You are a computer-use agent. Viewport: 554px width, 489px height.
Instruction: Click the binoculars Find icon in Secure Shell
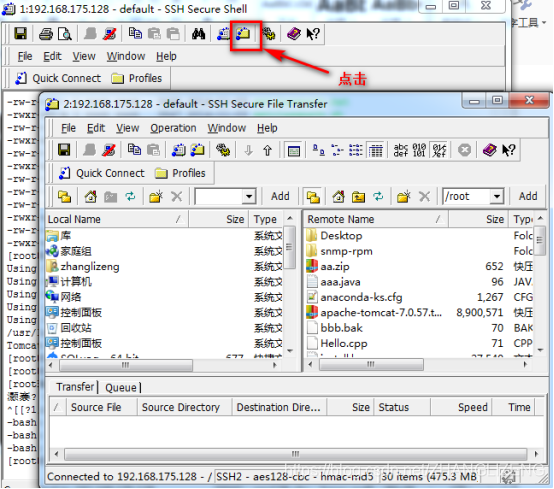[x=198, y=34]
